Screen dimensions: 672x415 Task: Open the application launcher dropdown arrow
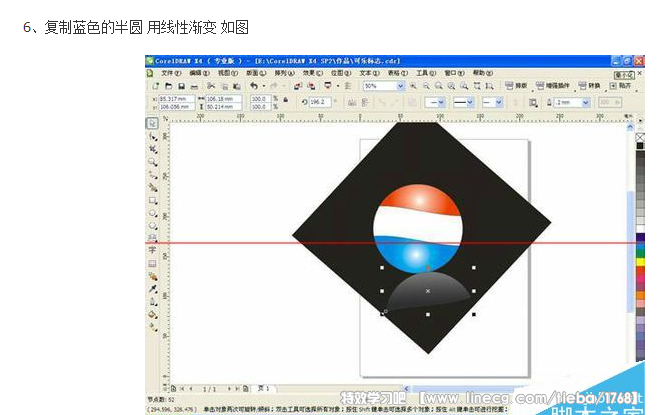[x=338, y=86]
